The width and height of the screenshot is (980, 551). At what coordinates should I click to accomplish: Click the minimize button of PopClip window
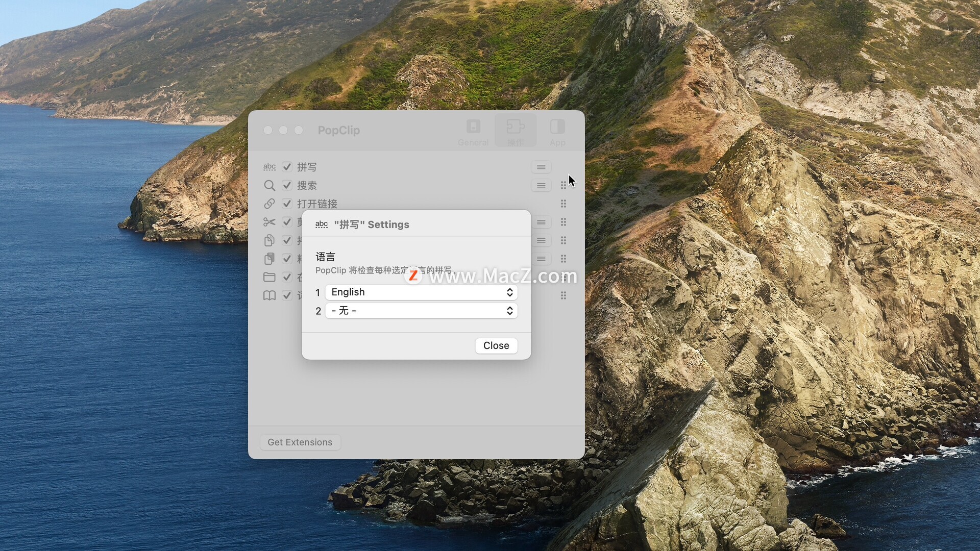pos(283,130)
